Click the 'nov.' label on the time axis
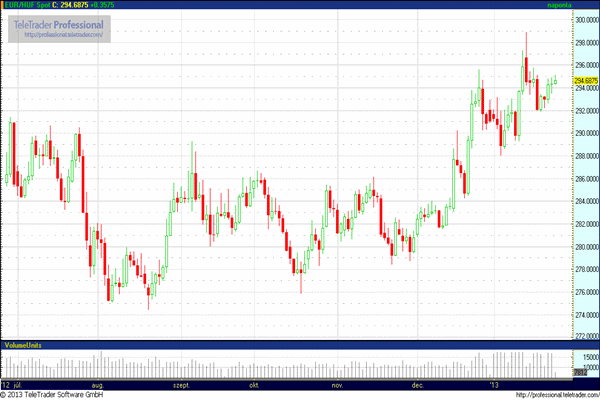 (337, 384)
